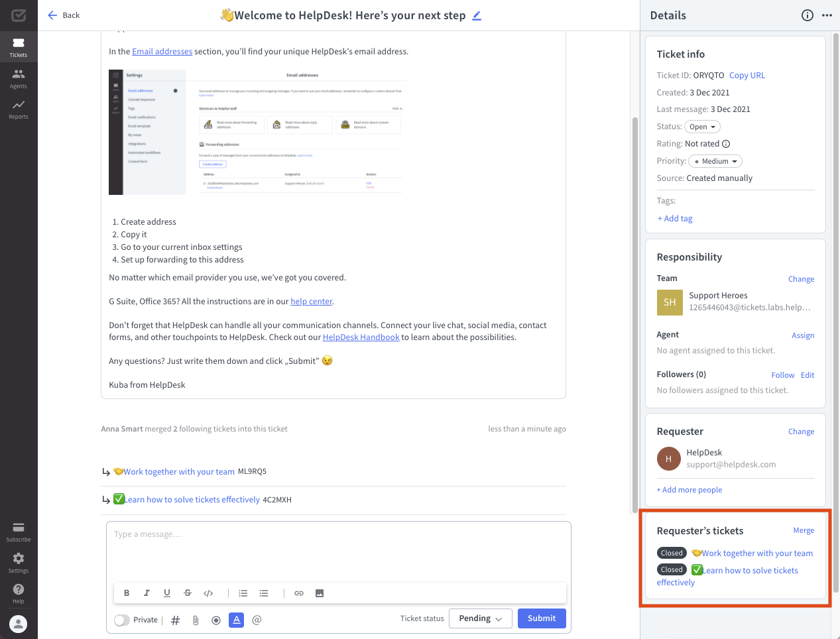Apply strikethrough formatting in the editor
This screenshot has height=639, width=840.
click(188, 593)
